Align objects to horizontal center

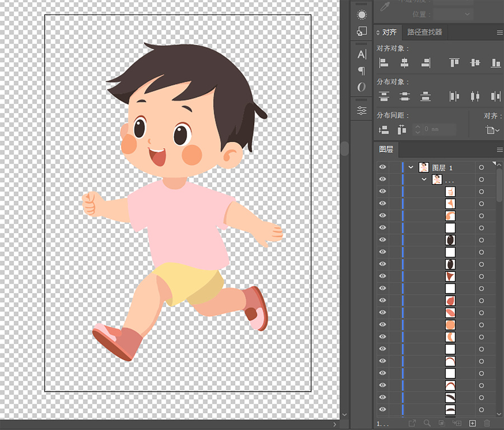point(404,63)
